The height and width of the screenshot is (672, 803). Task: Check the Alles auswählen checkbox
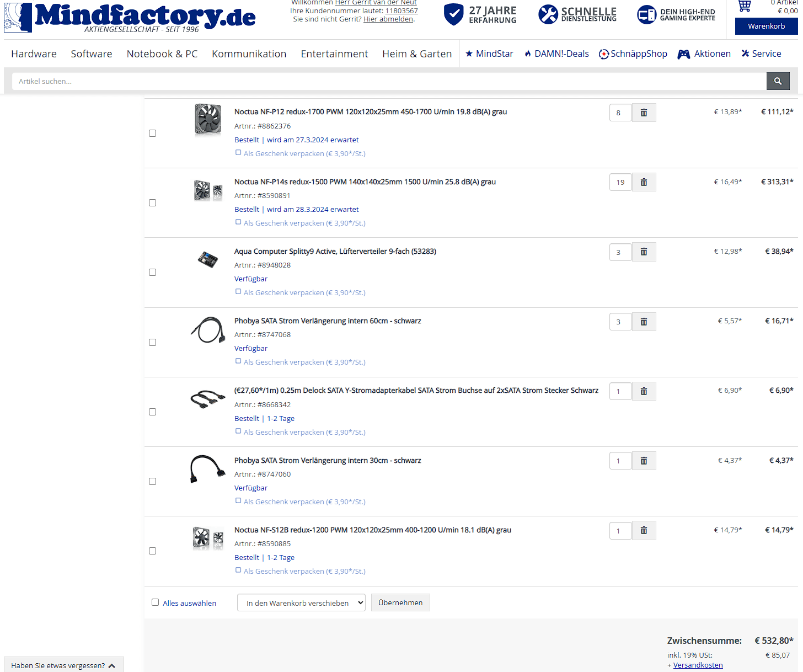(x=156, y=602)
